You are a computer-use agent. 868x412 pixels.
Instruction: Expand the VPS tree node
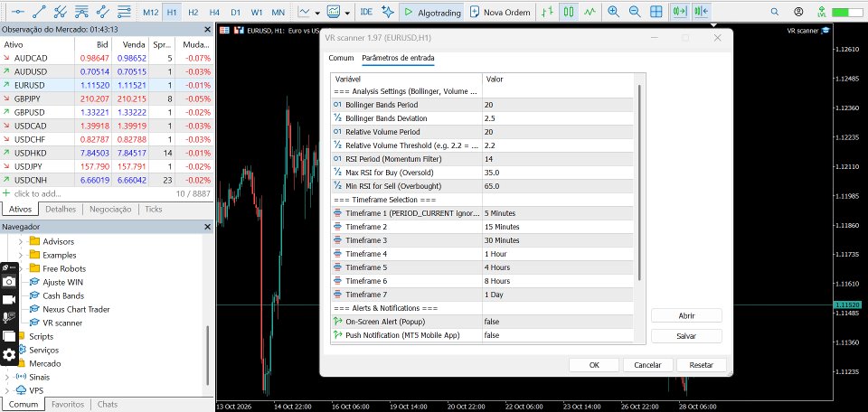tap(7, 390)
